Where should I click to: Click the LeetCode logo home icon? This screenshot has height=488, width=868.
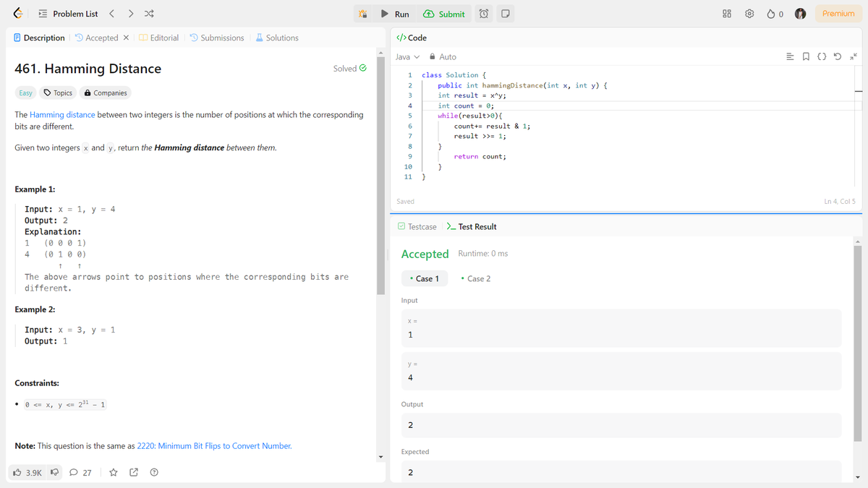click(19, 13)
